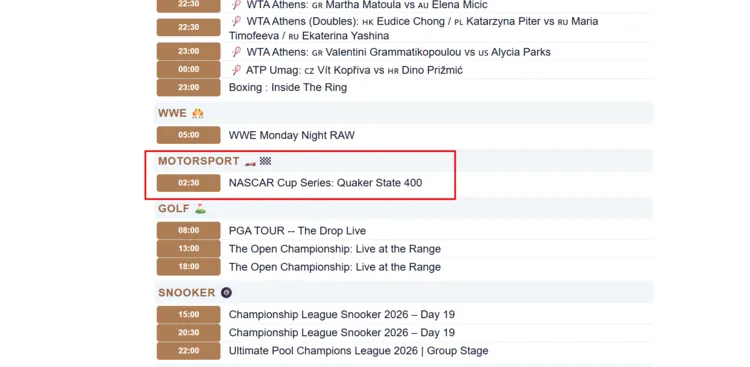Image resolution: width=750 pixels, height=367 pixels.
Task: Open the 13:00 Open Championship range stream
Action: (x=335, y=249)
